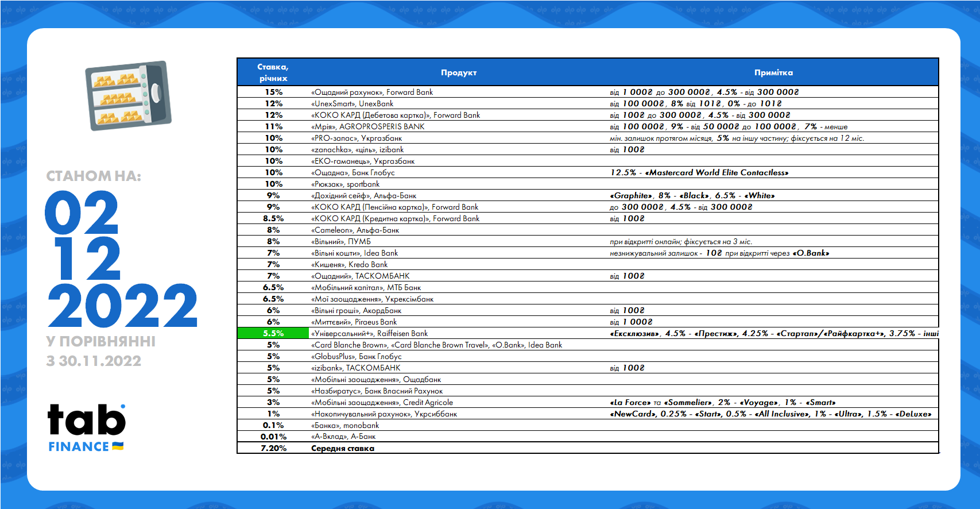
Task: Click the '«NewCard», 0.25% - «Start»' note
Action: click(x=770, y=414)
